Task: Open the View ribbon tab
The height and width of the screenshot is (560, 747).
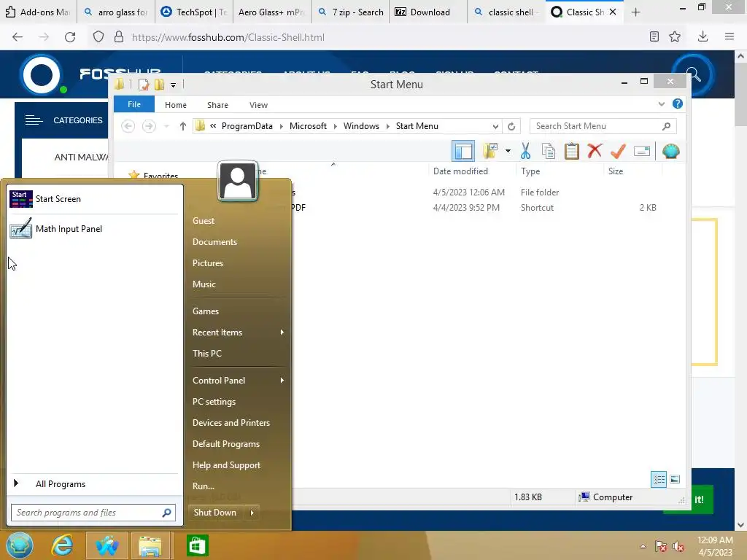Action: click(258, 105)
